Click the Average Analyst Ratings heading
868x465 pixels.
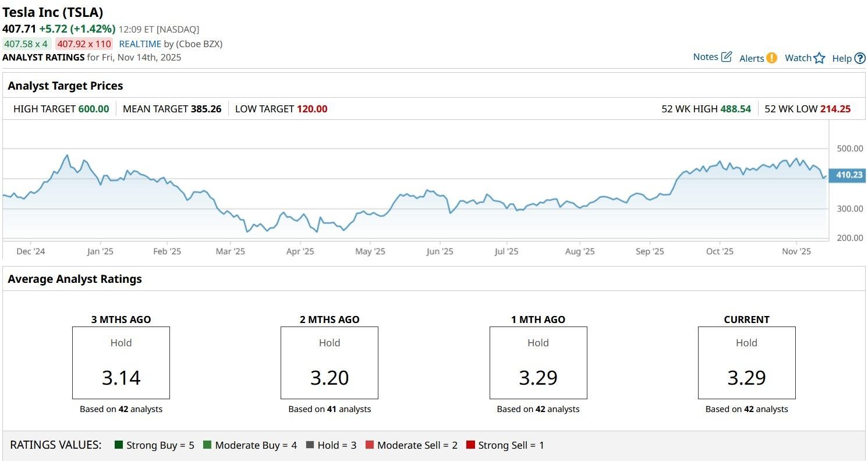click(75, 279)
